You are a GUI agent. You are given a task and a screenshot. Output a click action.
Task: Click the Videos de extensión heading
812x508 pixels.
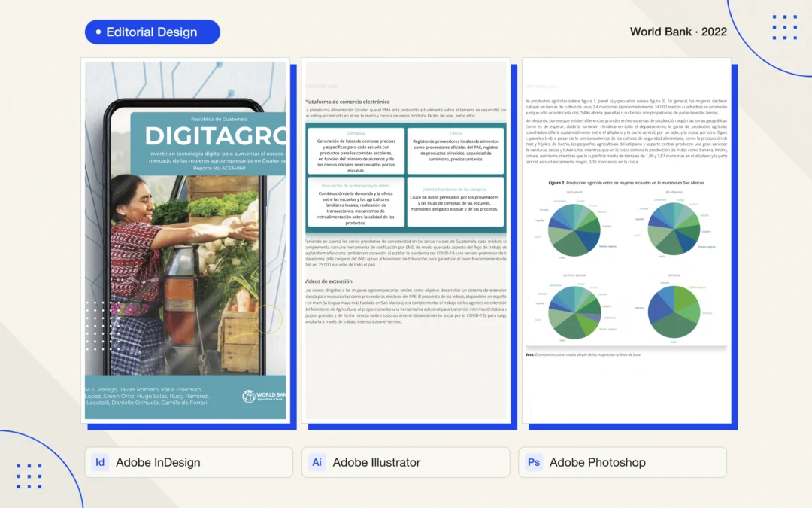coord(329,281)
